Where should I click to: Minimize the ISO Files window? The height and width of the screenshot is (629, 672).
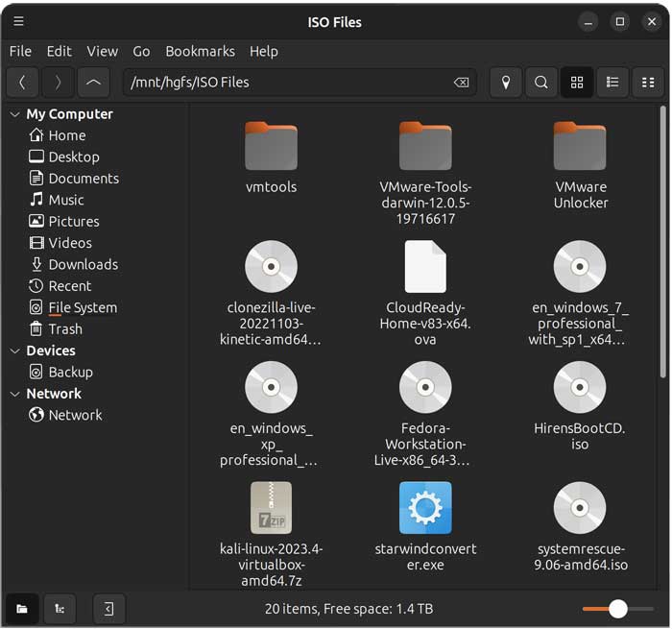(x=588, y=22)
